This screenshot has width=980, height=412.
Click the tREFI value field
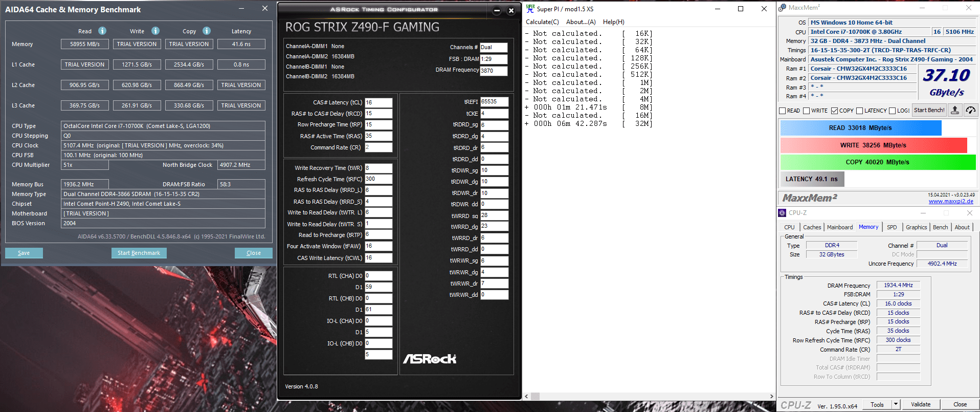click(494, 102)
